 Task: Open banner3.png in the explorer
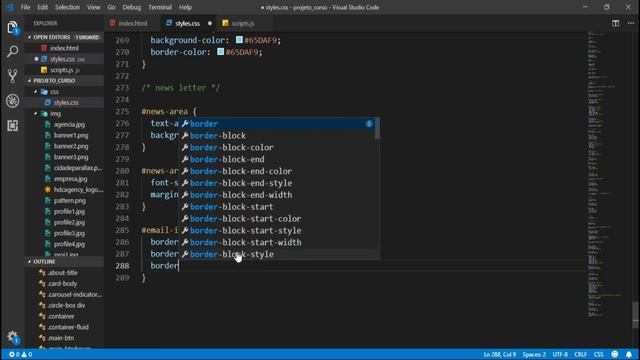tap(64, 157)
